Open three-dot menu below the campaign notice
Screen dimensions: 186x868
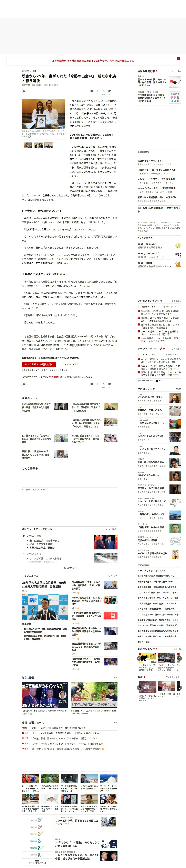point(115,384)
